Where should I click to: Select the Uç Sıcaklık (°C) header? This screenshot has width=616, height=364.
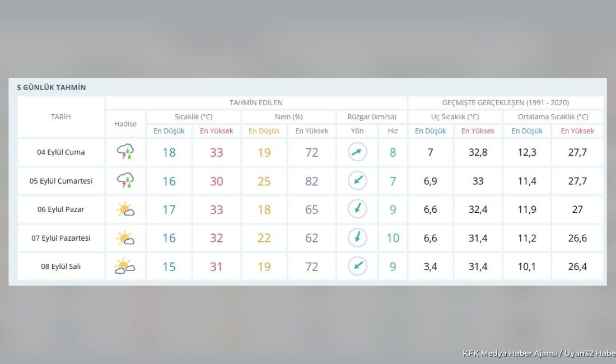click(x=455, y=116)
